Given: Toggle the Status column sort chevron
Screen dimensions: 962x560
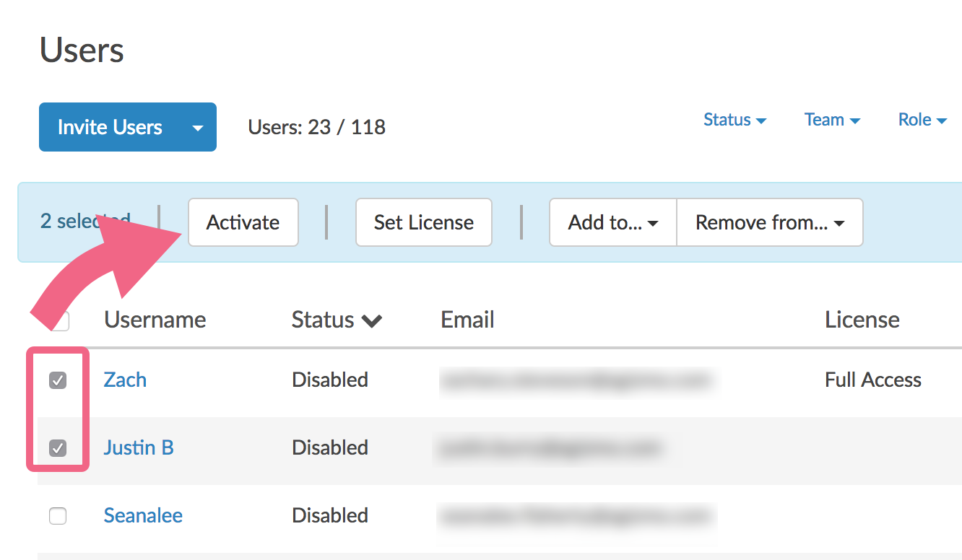Looking at the screenshot, I should (372, 321).
